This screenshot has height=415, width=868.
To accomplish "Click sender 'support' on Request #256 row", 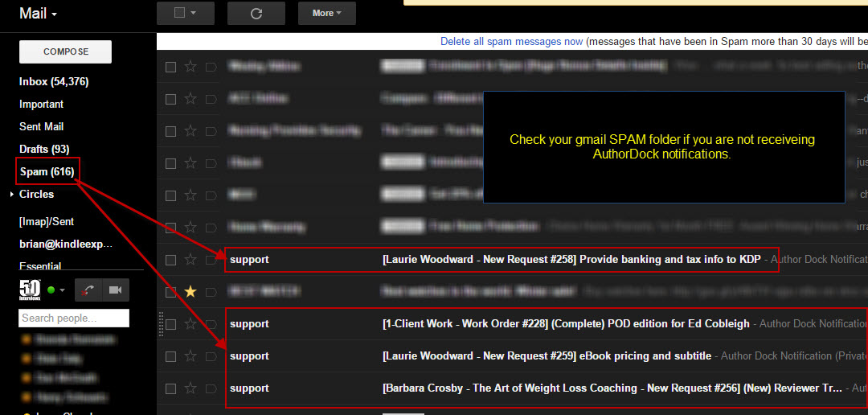I will (x=249, y=388).
